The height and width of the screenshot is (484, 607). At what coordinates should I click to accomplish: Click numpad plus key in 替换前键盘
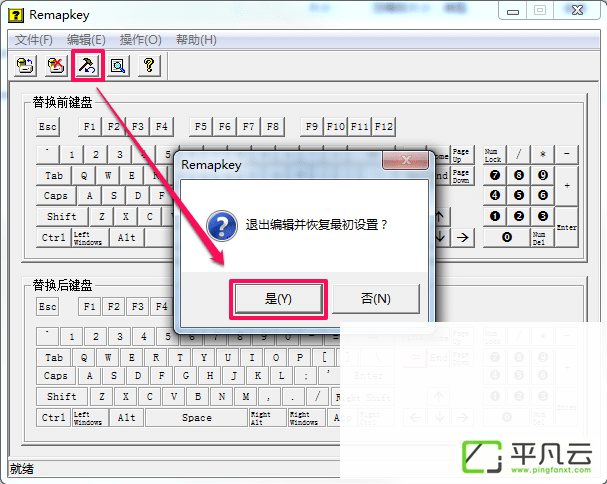567,186
